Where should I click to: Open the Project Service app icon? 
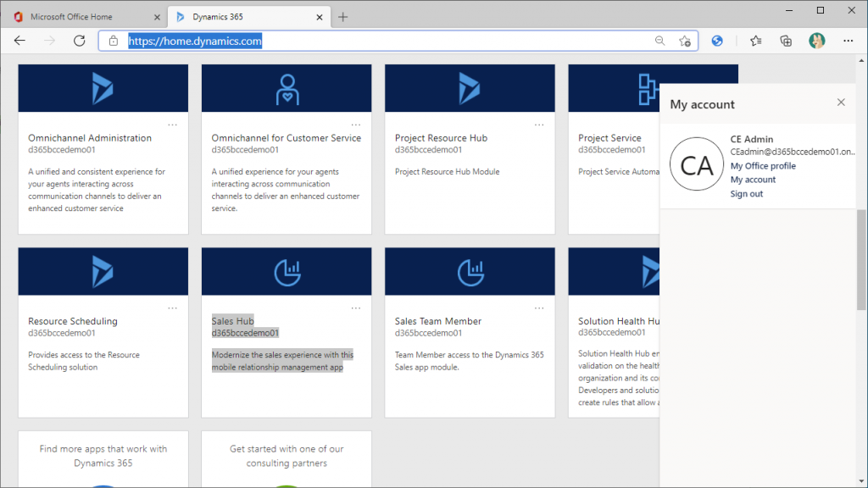point(648,89)
